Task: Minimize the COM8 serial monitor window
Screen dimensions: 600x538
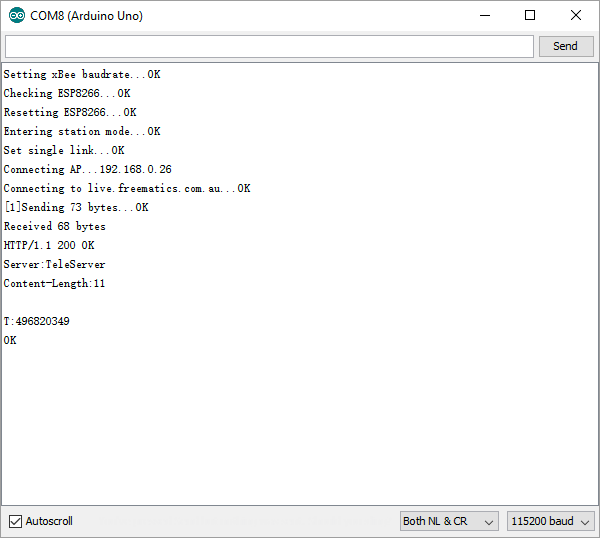Action: (x=485, y=16)
